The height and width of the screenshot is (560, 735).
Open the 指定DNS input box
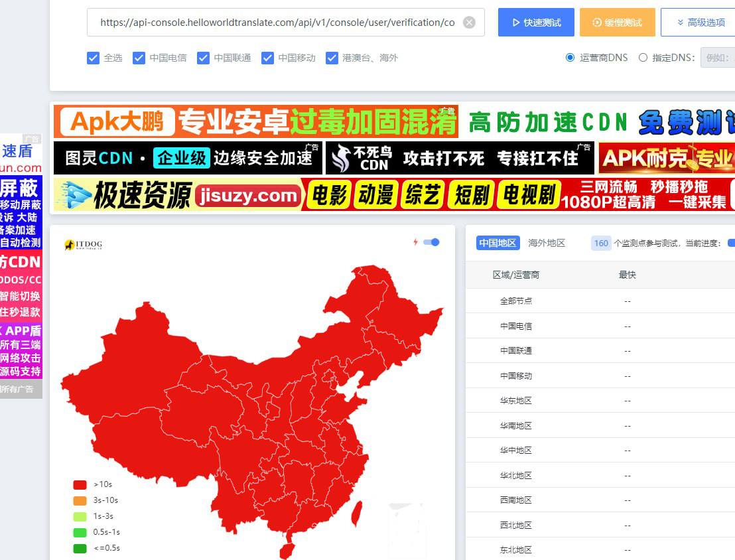point(718,58)
